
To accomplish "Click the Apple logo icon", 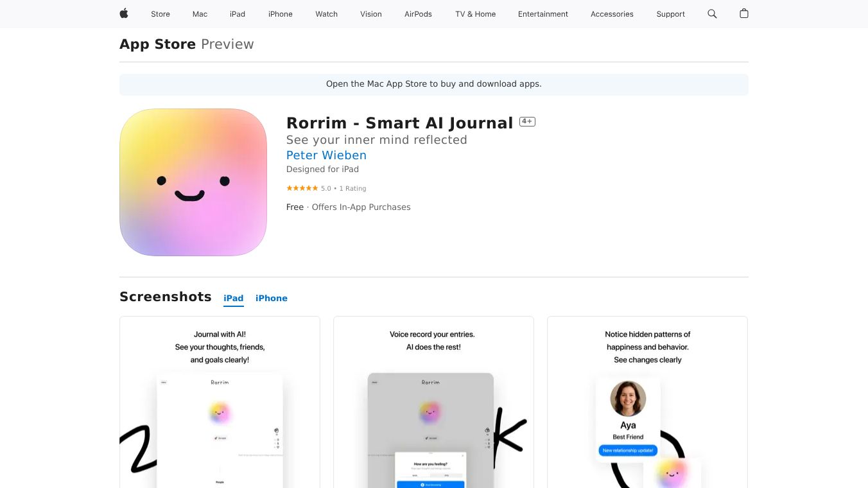I will click(124, 13).
